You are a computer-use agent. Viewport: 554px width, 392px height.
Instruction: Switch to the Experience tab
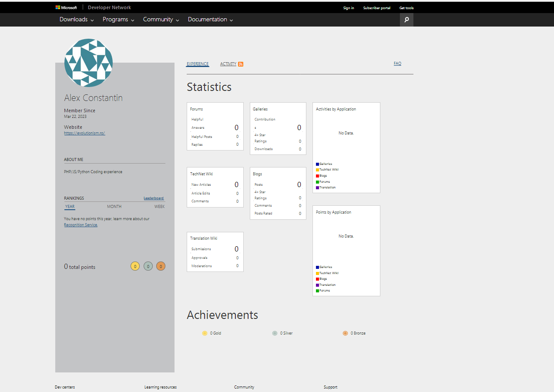[x=198, y=64]
